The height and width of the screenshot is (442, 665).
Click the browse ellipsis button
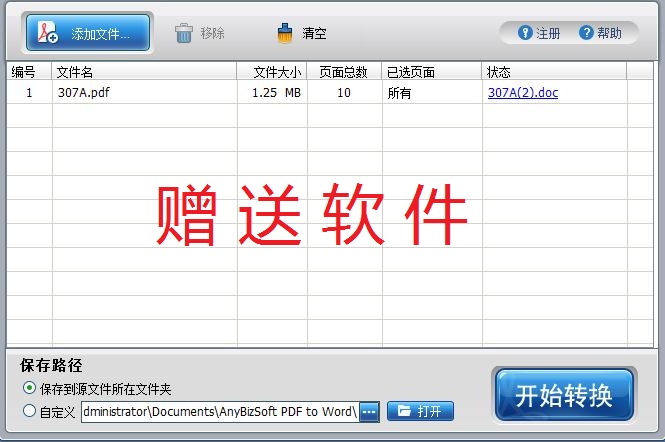(x=369, y=411)
